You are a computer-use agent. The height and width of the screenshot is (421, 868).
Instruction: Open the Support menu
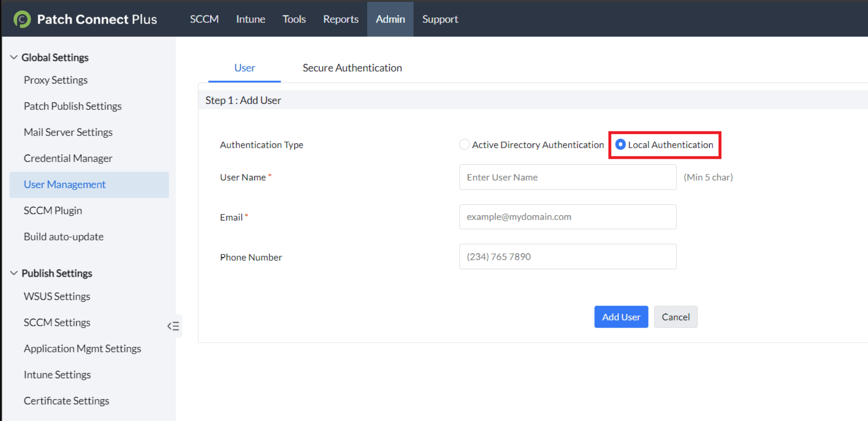[439, 19]
